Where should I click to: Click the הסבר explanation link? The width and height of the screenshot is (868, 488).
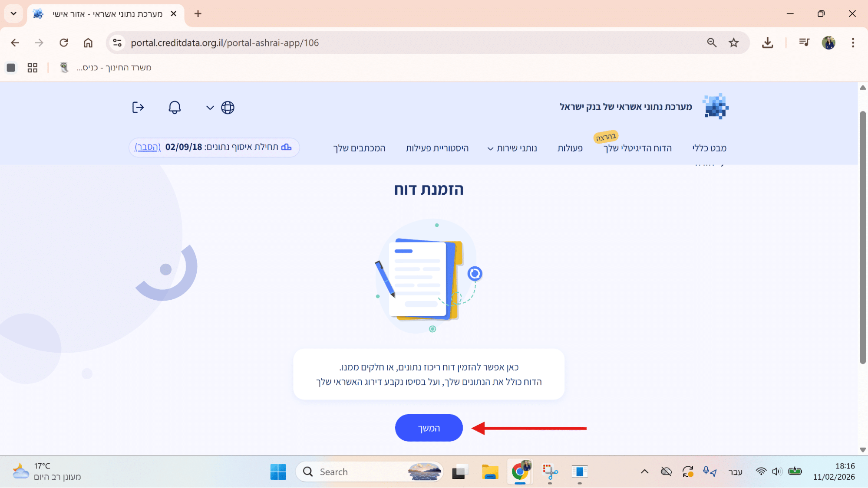click(148, 147)
